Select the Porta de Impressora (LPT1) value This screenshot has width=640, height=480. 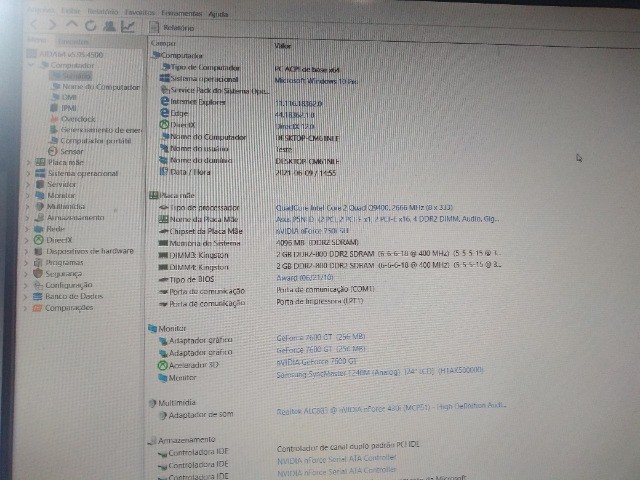[320, 301]
